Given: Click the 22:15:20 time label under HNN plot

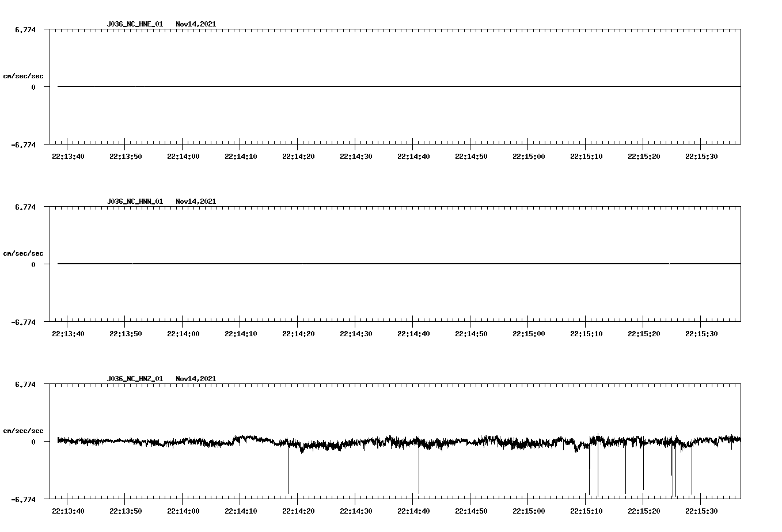Looking at the screenshot, I should click(x=644, y=334).
